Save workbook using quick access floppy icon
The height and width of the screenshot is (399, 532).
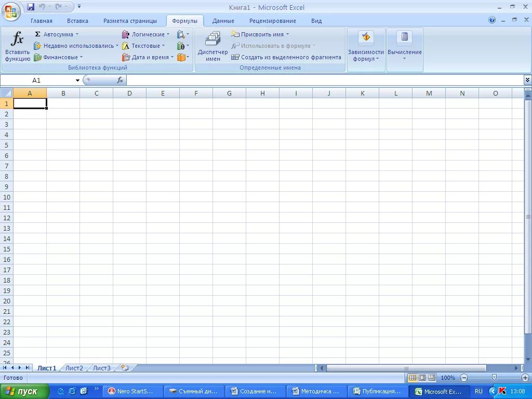(x=31, y=6)
